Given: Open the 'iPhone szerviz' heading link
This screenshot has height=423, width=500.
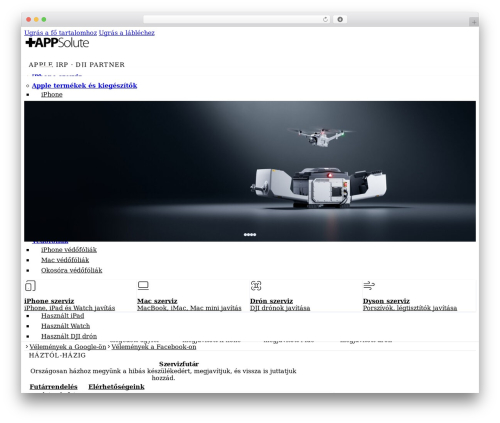Looking at the screenshot, I should point(49,301).
